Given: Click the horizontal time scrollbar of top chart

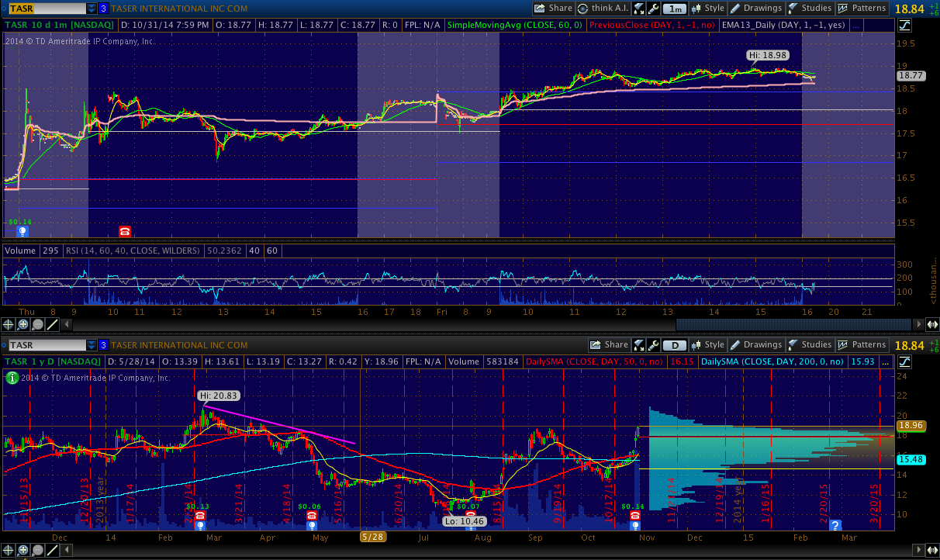Looking at the screenshot, I should pyautogui.click(x=791, y=324).
